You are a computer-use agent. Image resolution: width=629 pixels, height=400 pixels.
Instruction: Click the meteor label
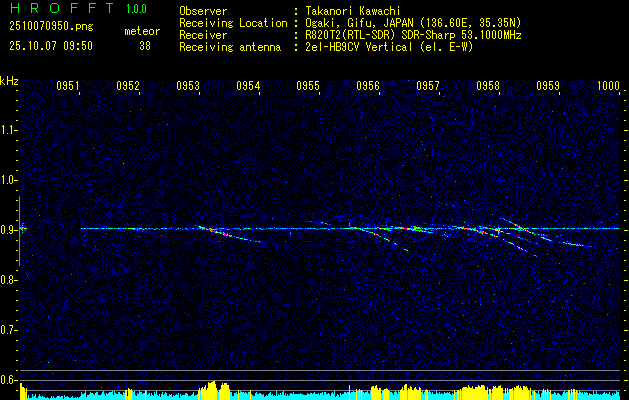click(x=142, y=31)
